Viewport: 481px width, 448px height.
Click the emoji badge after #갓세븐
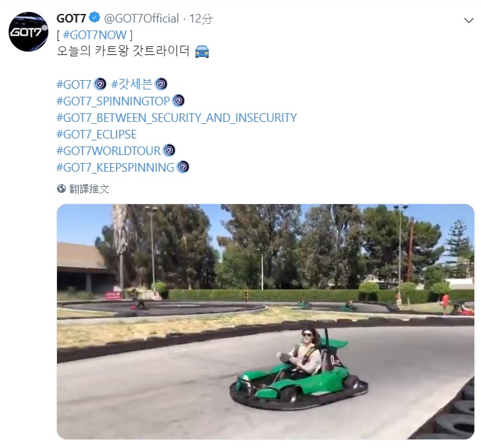[x=161, y=84]
